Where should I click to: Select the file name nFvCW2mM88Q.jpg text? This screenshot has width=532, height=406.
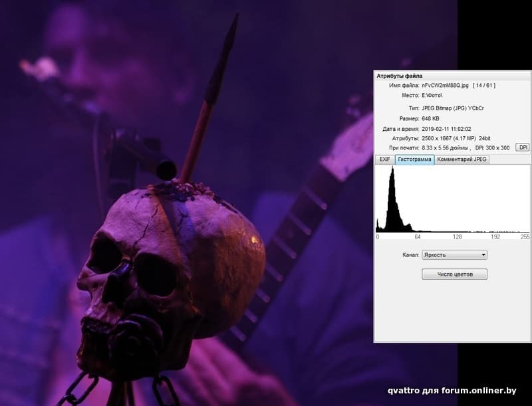pos(446,86)
